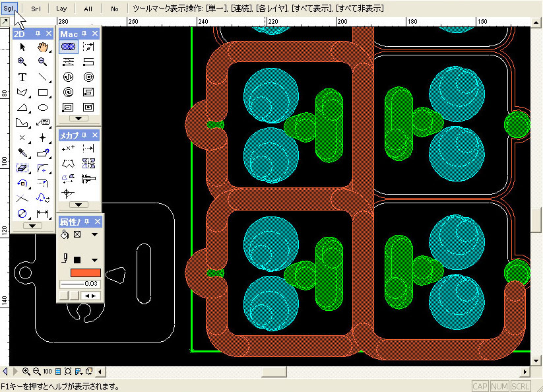Select the Text tool in 2D palette
Image resolution: width=543 pixels, height=392 pixels.
(22, 77)
